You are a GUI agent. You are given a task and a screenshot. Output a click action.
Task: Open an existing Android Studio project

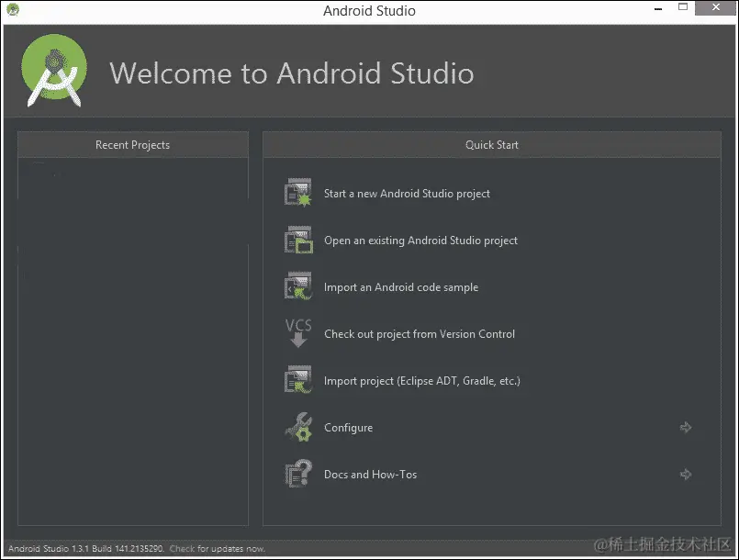[420, 241]
